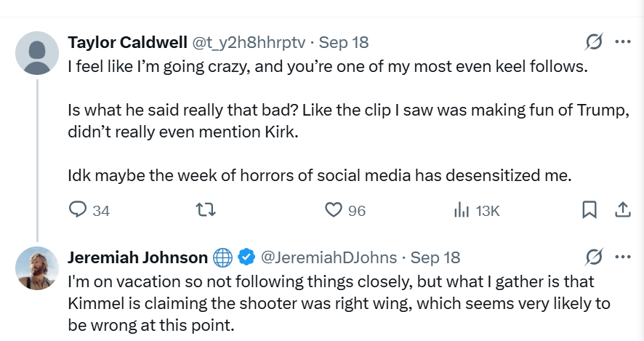This screenshot has width=644, height=341.
Task: Open Sep 18 timestamp on Taylor's tweet
Action: coord(344,41)
